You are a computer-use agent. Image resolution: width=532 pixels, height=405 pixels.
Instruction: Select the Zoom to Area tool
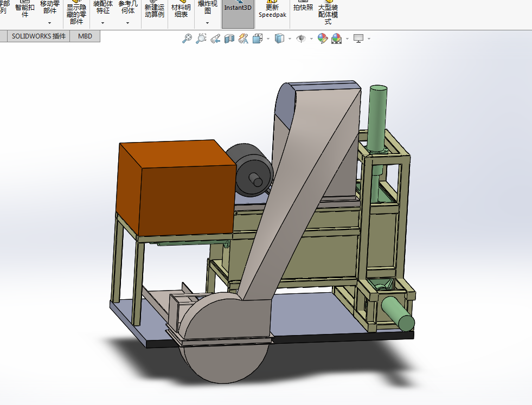tap(201, 38)
